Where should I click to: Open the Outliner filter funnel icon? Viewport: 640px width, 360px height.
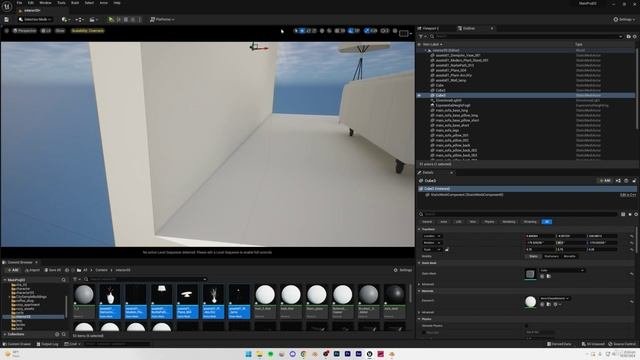(x=421, y=36)
